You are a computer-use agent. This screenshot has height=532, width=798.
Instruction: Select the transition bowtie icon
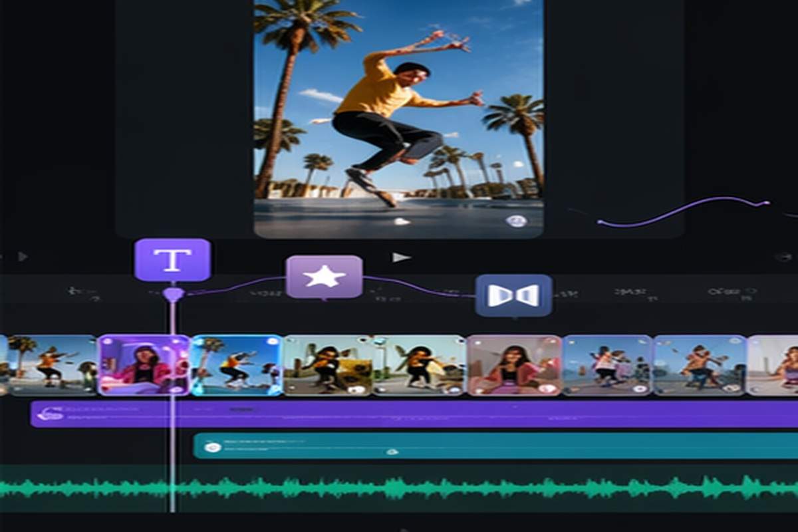pos(514,295)
